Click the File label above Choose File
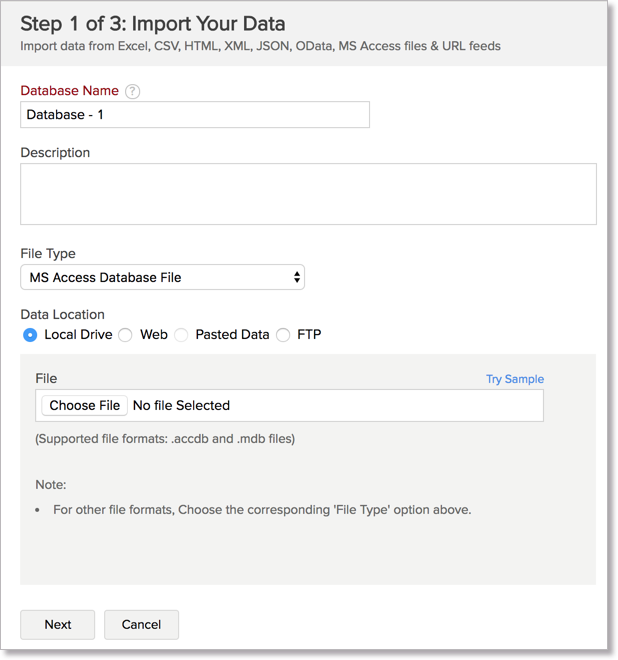The width and height of the screenshot is (618, 660). tap(46, 379)
